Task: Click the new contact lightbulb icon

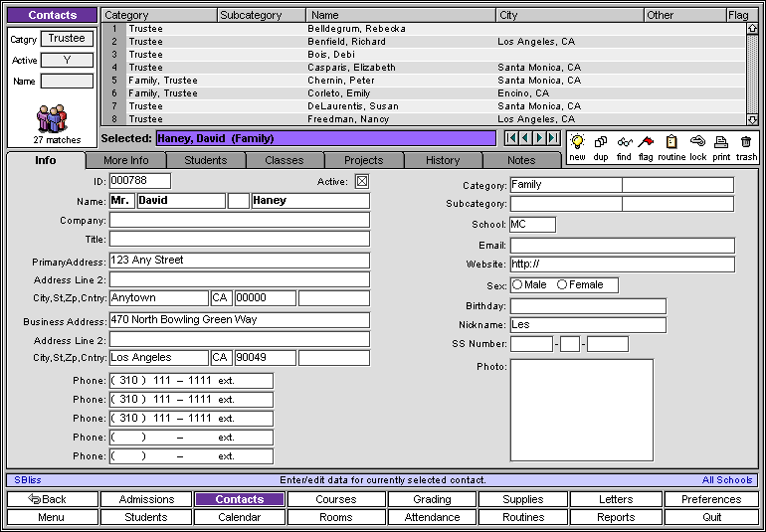Action: (577, 142)
